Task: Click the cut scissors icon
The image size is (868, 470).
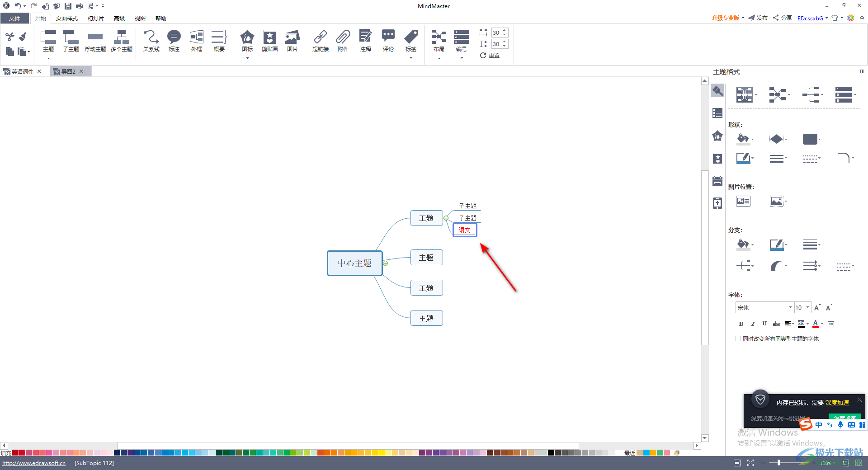Action: coord(10,37)
